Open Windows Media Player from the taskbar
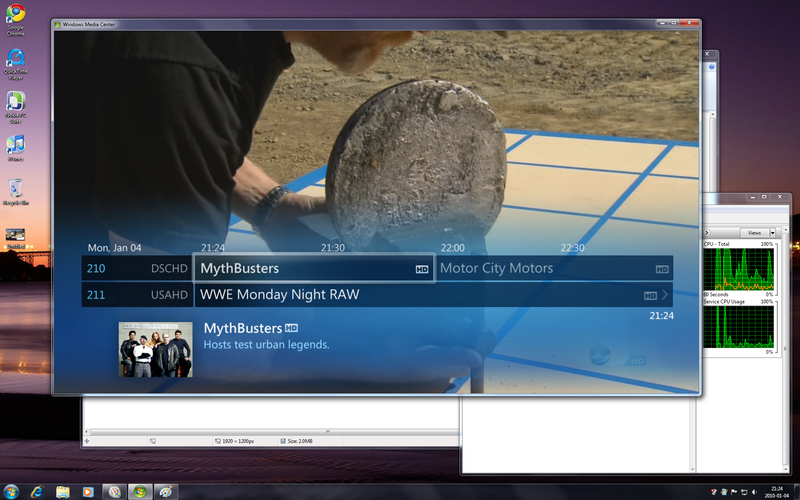 pos(88,492)
